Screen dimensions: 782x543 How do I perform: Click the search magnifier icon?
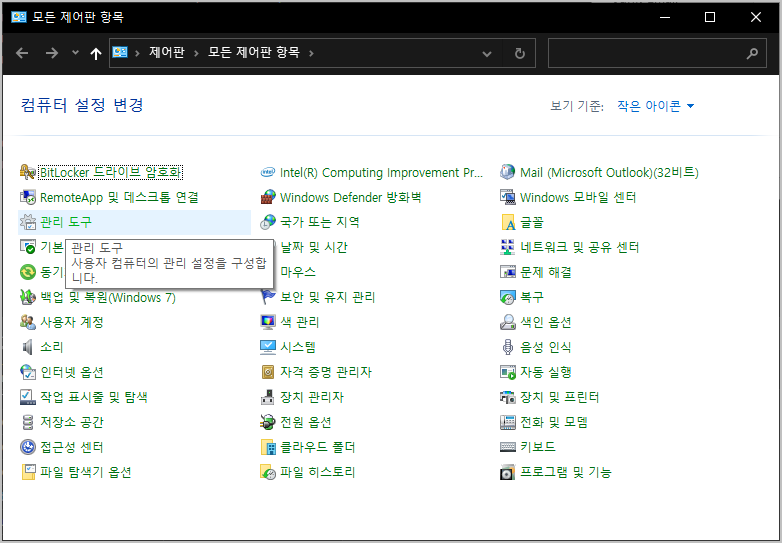(752, 53)
